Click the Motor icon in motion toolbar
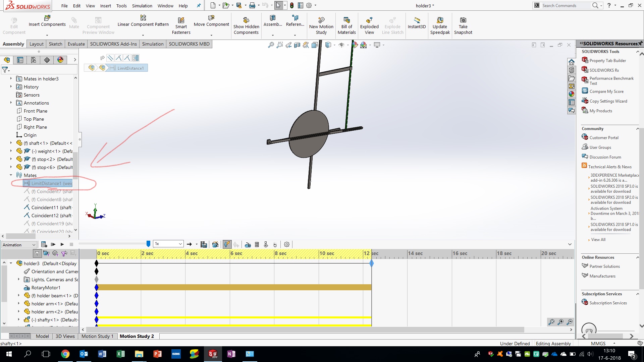Image resolution: width=644 pixels, height=362 pixels. tap(248, 245)
